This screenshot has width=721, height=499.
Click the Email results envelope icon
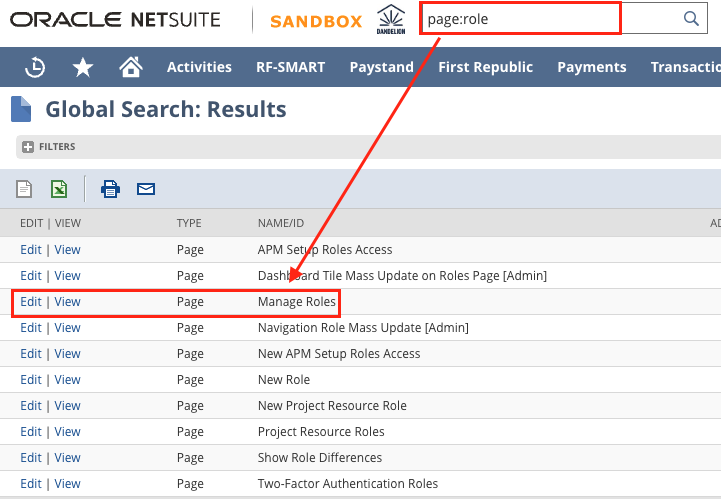pyautogui.click(x=146, y=188)
